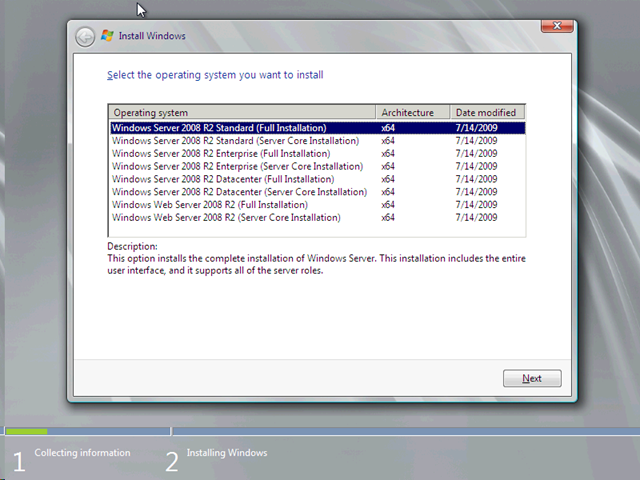Select Windows Server 2008 R2 Datacenter (Full Installation)
640x480 pixels.
pos(318,179)
